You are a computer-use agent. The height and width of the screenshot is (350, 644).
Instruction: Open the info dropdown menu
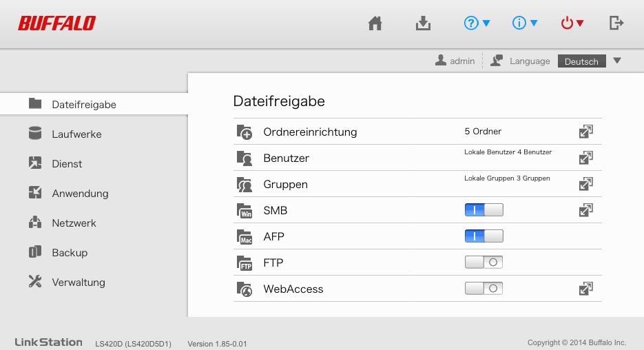click(525, 23)
